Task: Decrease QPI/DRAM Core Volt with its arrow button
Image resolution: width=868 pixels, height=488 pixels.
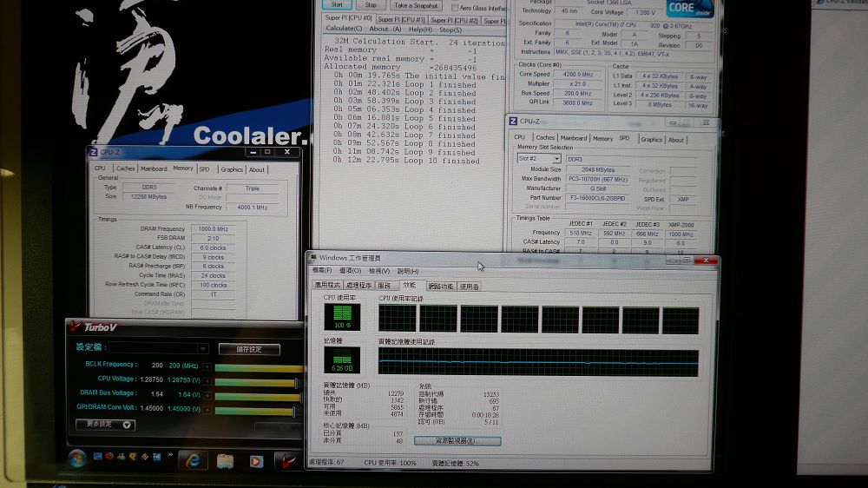Action: (x=207, y=410)
